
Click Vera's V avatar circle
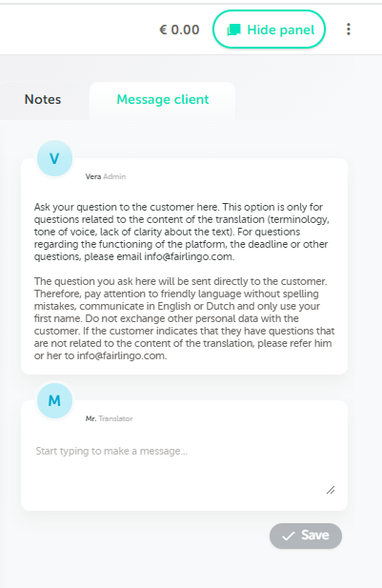pos(54,158)
